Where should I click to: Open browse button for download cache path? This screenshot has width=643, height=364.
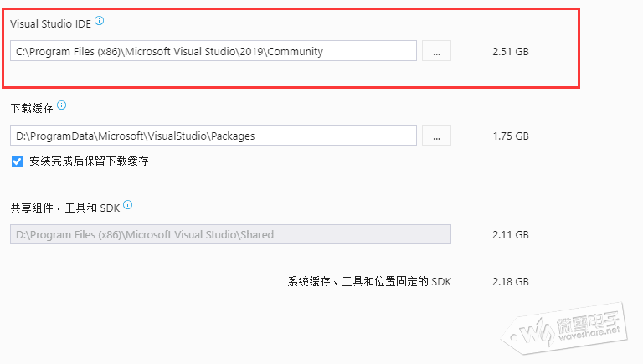[436, 135]
